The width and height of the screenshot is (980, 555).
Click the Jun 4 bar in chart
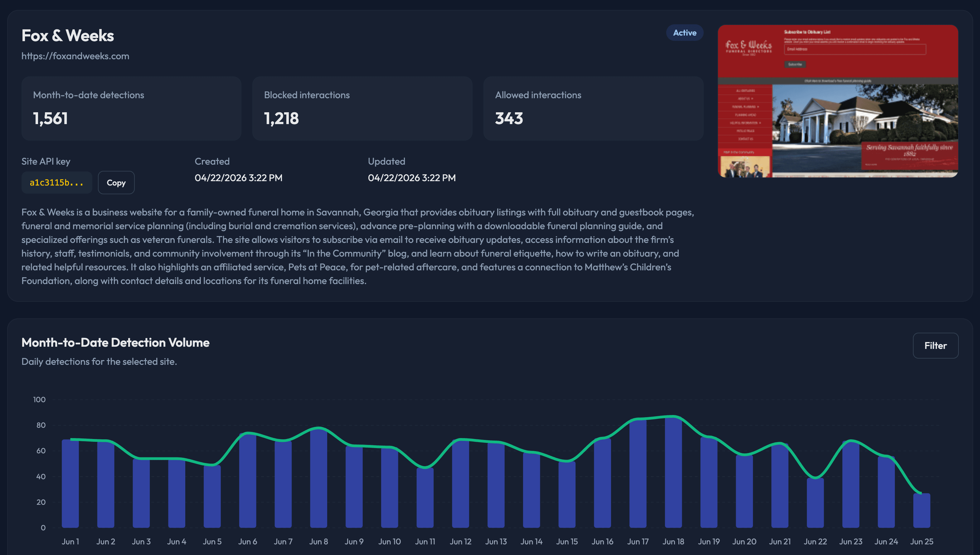177,493
